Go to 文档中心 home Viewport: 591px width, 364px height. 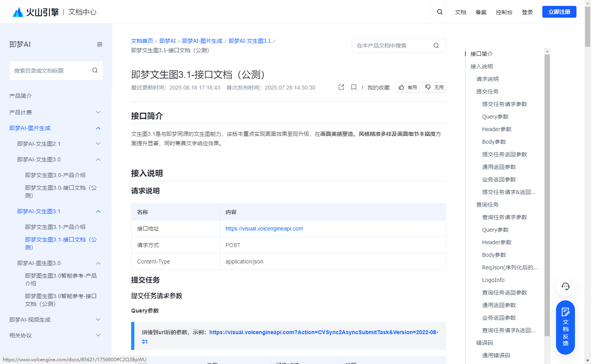click(82, 12)
